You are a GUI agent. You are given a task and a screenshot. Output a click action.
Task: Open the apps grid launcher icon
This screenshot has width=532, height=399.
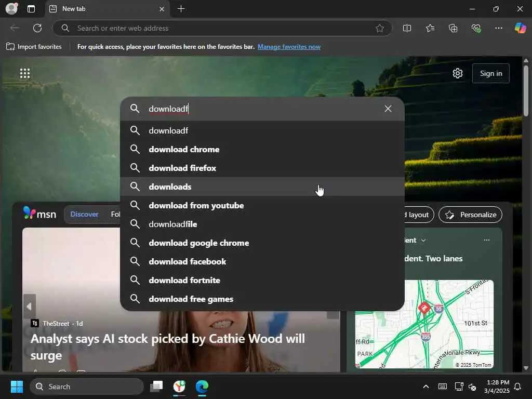(x=25, y=73)
